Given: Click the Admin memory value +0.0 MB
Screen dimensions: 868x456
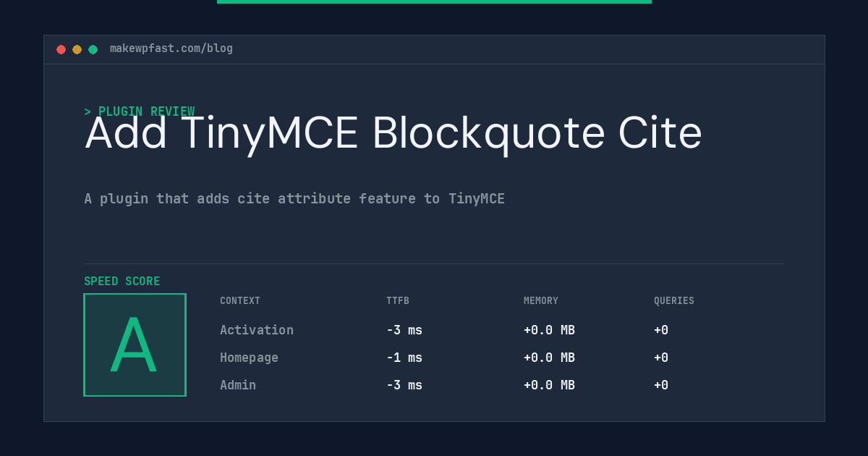Looking at the screenshot, I should point(549,385).
